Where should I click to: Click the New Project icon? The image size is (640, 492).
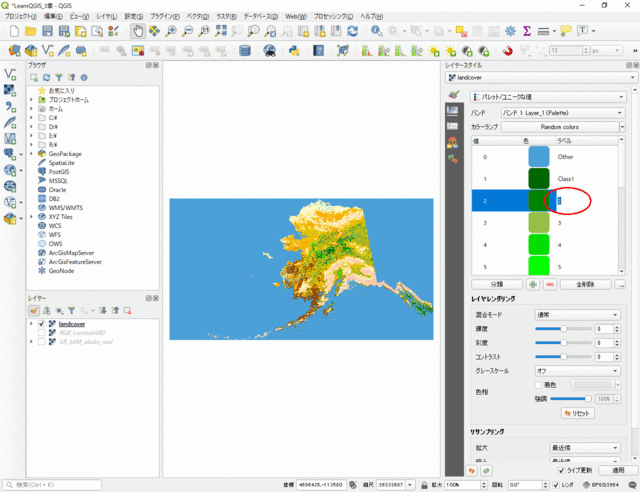(14, 31)
